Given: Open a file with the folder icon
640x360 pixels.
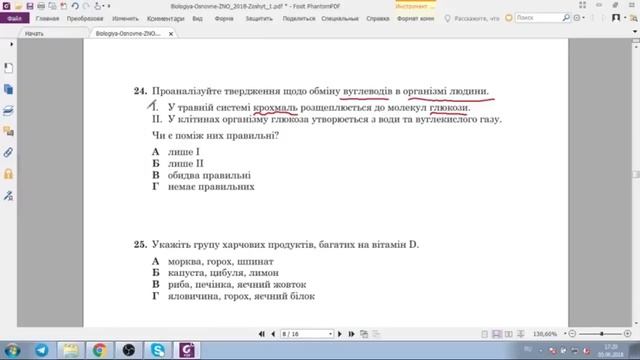Looking at the screenshot, I should pos(18,6).
